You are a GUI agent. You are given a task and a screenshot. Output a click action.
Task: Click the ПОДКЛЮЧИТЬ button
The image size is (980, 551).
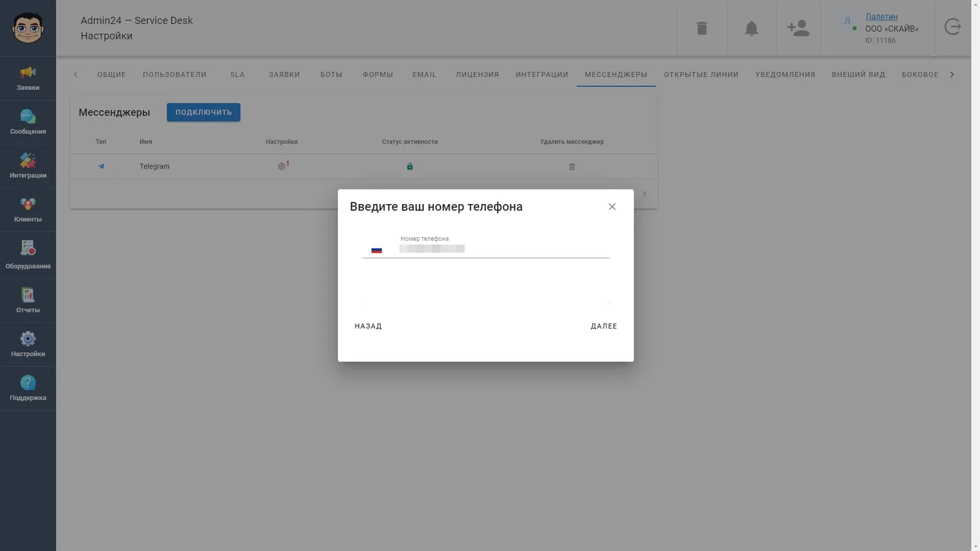pyautogui.click(x=204, y=112)
